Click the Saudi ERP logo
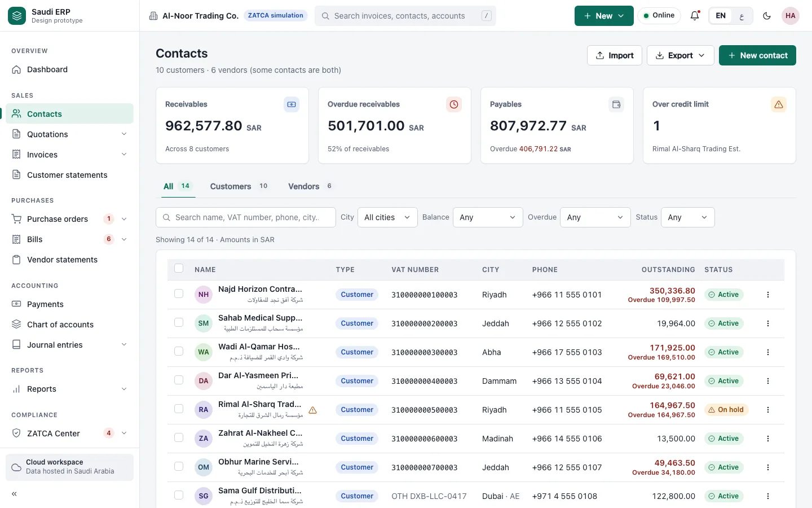Viewport: 812px width, 508px height. point(17,16)
